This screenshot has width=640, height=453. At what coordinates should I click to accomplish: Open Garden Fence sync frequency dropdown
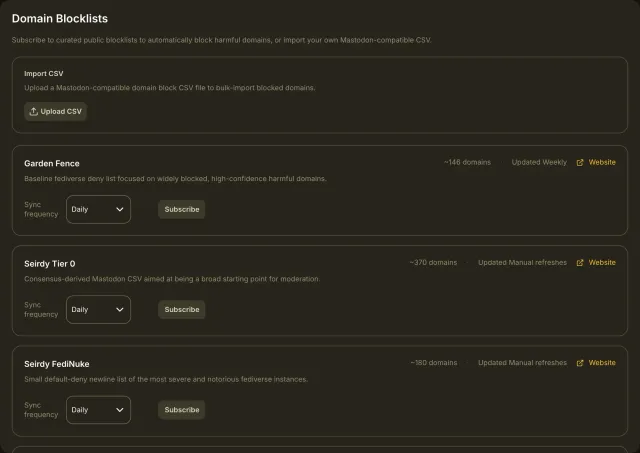point(98,209)
